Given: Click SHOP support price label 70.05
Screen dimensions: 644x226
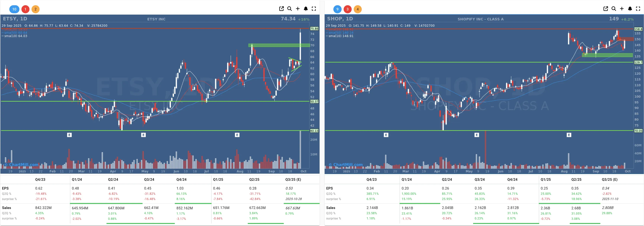Looking at the screenshot, I should tap(638, 130).
